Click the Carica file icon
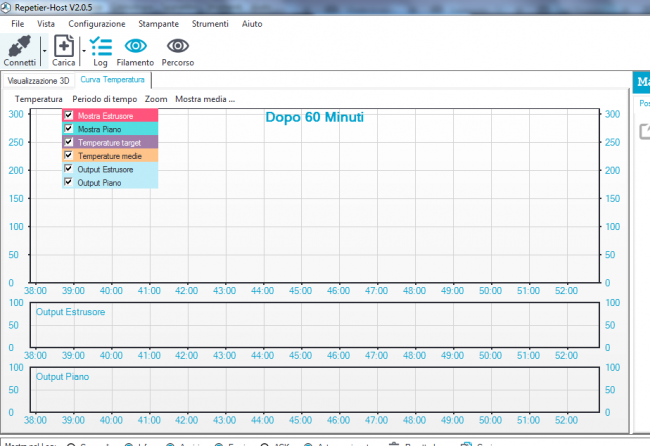This screenshot has width=650, height=446. pyautogui.click(x=64, y=45)
